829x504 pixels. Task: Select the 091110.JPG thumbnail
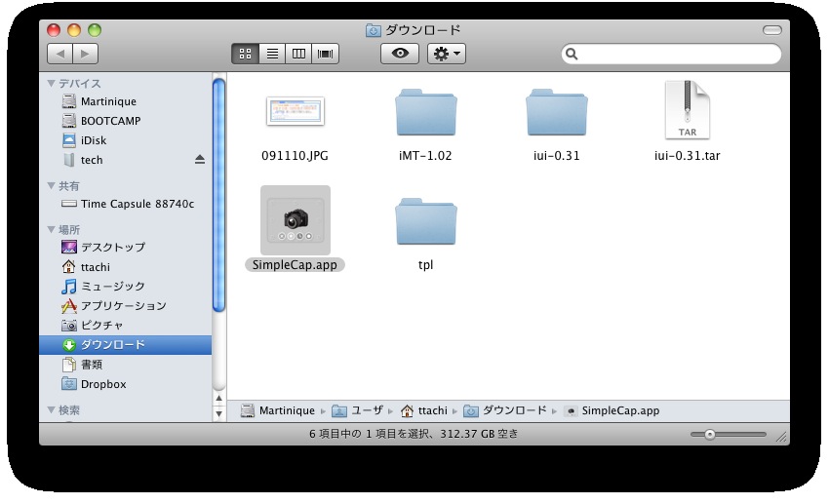tap(295, 111)
